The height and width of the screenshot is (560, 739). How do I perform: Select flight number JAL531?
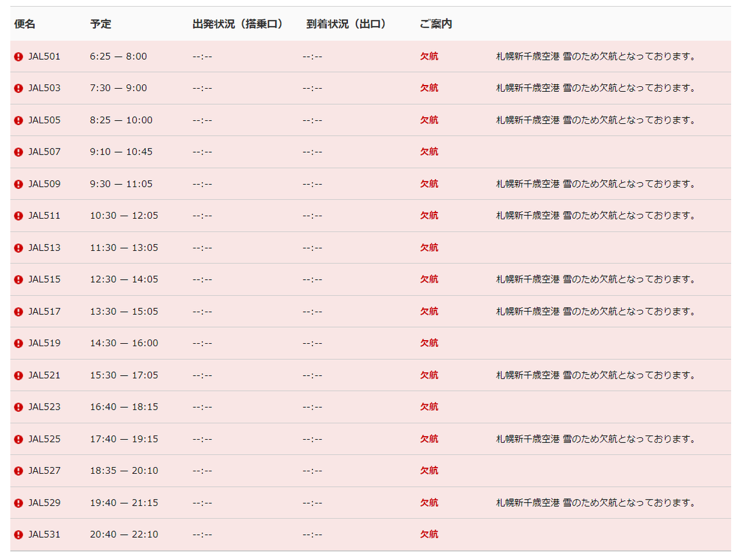point(44,534)
